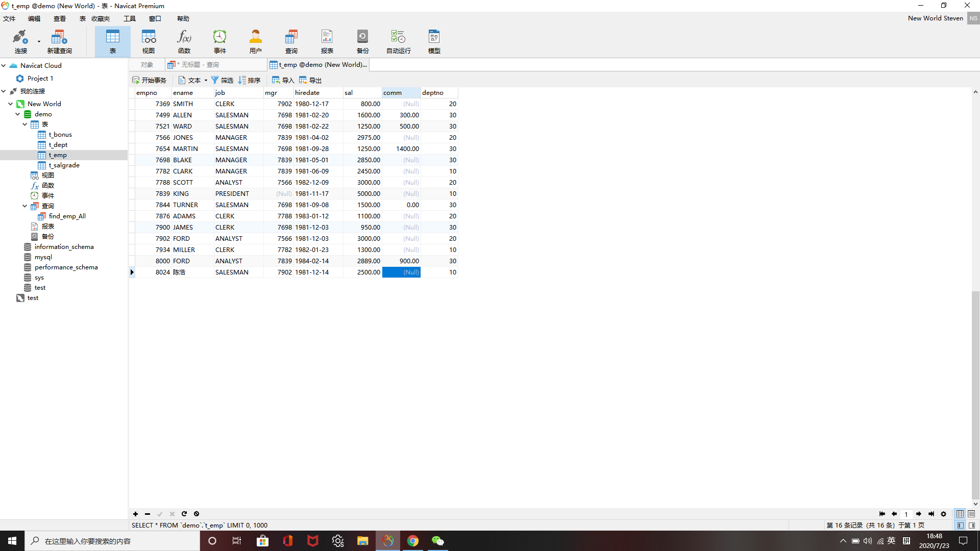Switch to the 对象 (Objects) tab

point(147,65)
